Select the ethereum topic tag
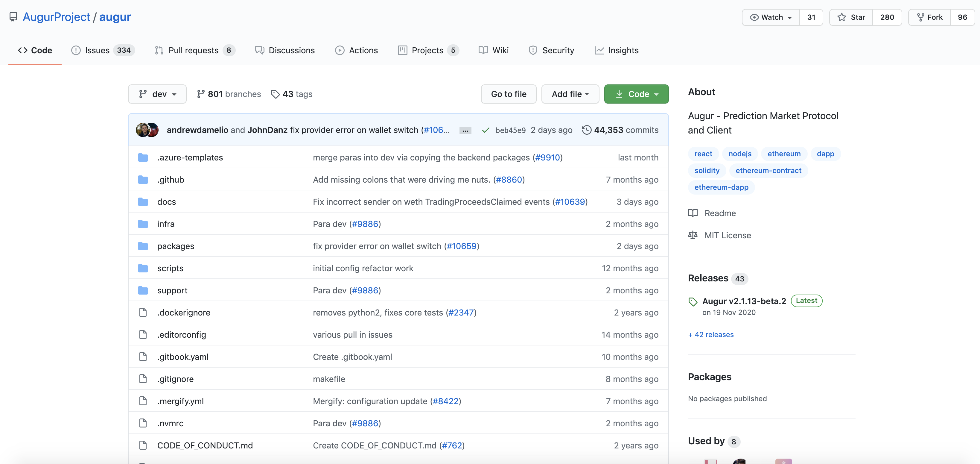The image size is (980, 464). 784,154
